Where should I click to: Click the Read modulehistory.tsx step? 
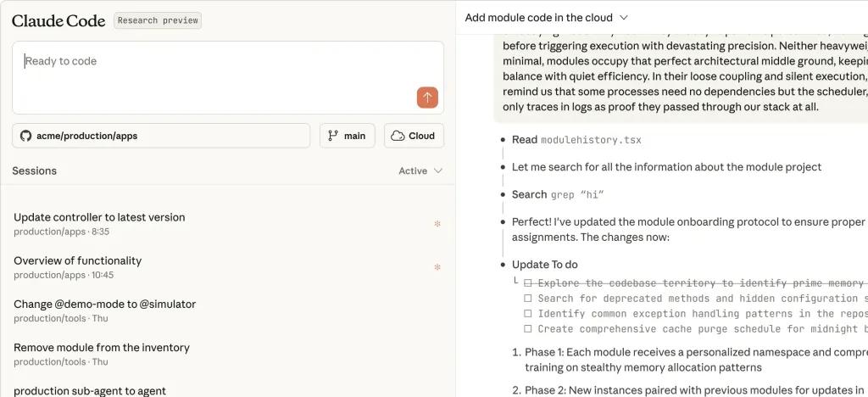(576, 140)
